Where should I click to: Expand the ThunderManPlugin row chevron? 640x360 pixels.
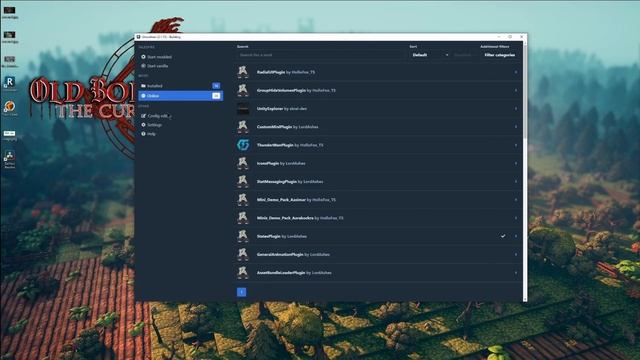(516, 145)
